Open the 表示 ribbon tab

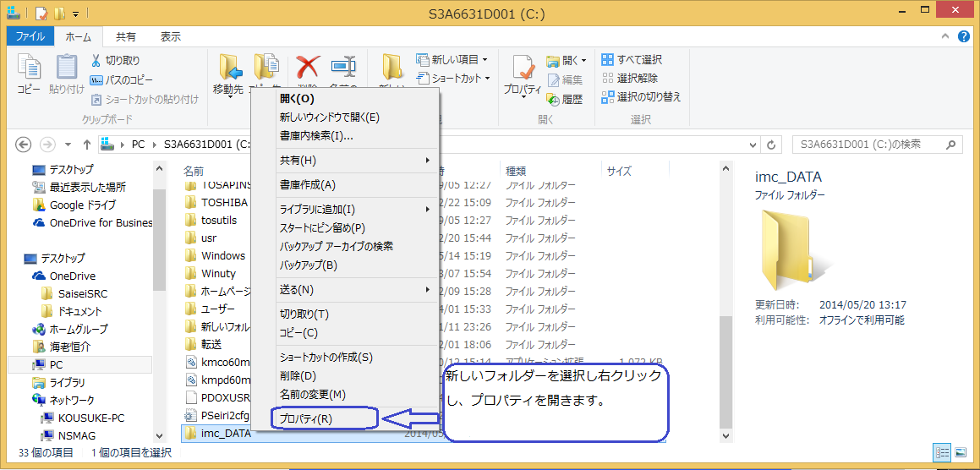coord(170,37)
